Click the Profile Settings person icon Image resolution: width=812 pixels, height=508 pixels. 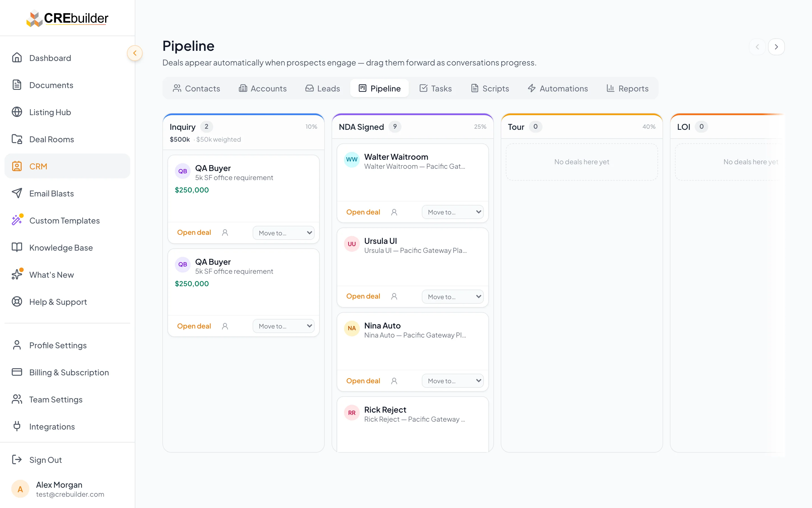point(17,345)
